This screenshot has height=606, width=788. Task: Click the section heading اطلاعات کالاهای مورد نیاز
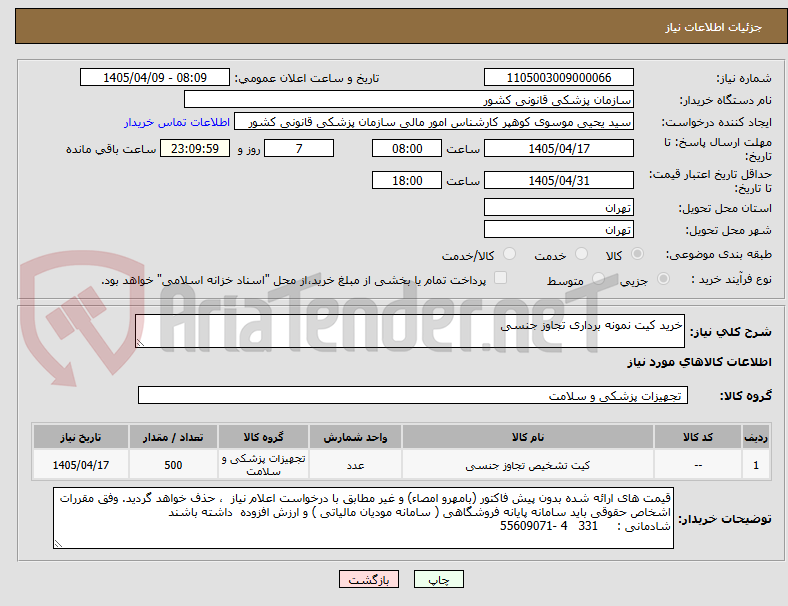(x=699, y=362)
